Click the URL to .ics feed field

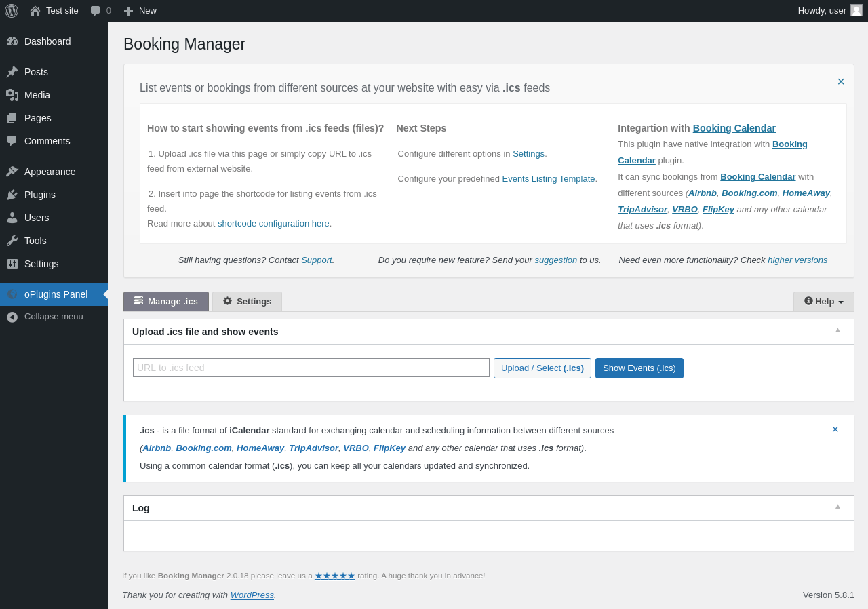[x=311, y=368]
